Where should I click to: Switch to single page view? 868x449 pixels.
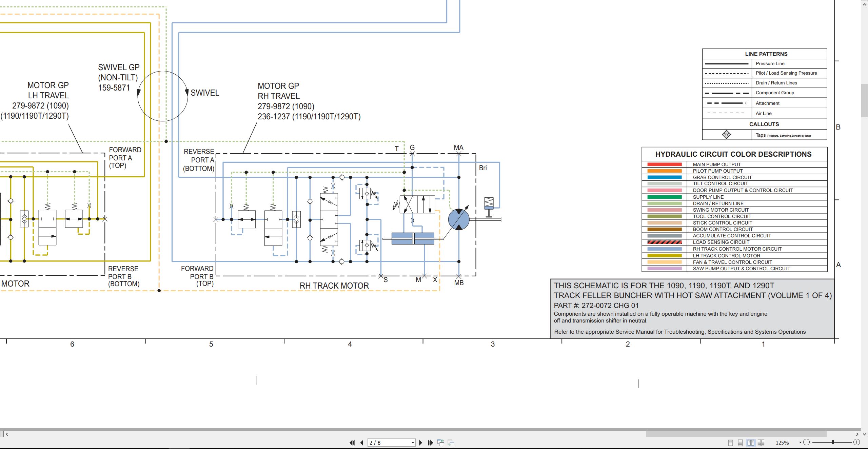731,443
